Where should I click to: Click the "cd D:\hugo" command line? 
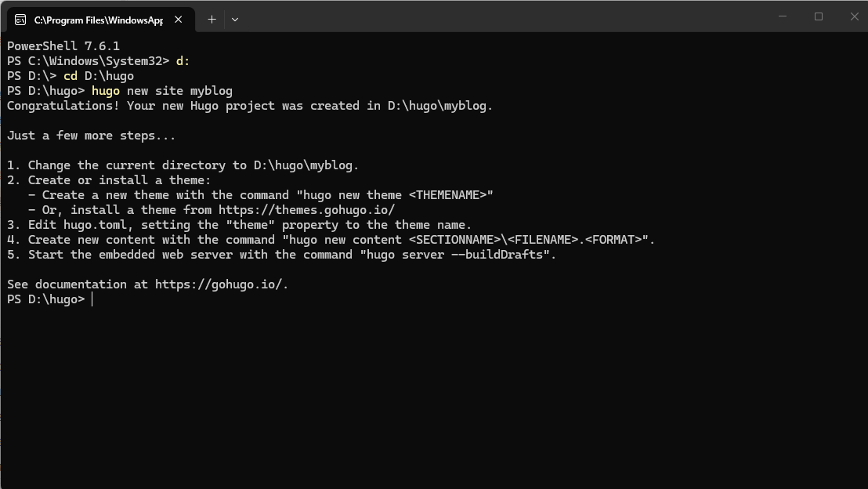click(99, 76)
